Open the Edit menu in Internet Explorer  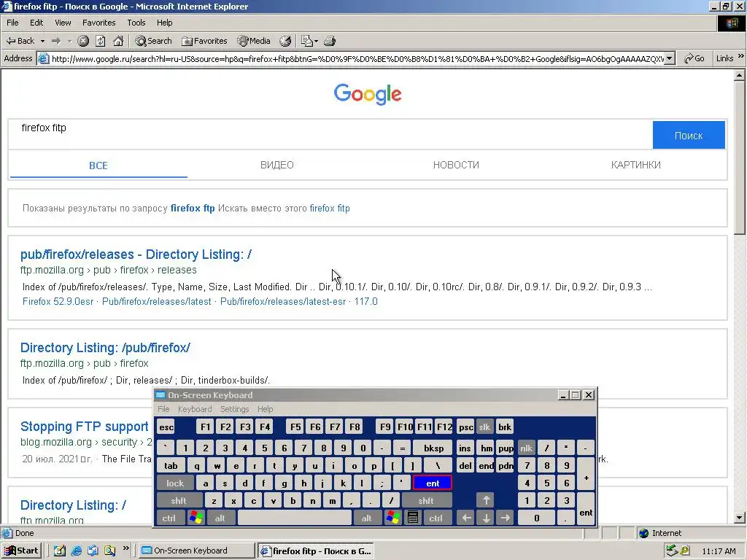(x=36, y=23)
